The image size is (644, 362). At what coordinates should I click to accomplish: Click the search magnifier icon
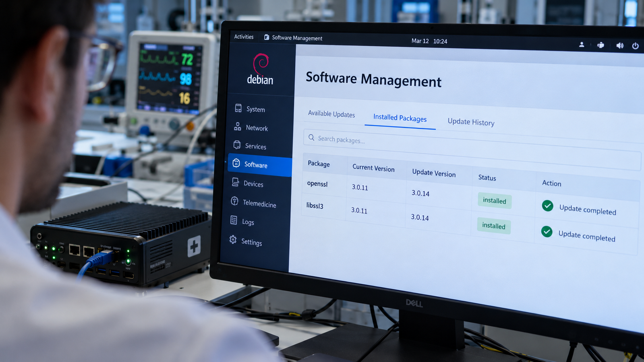point(311,138)
